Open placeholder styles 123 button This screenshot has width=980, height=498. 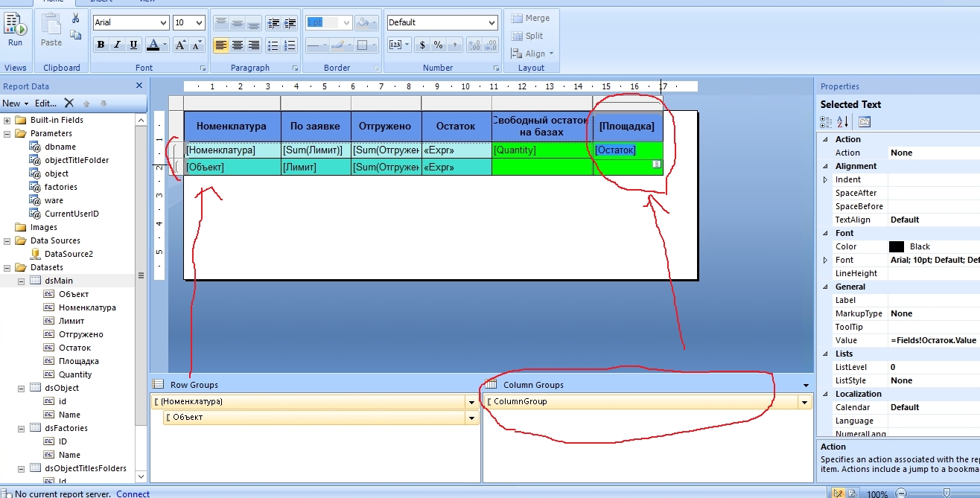click(399, 45)
